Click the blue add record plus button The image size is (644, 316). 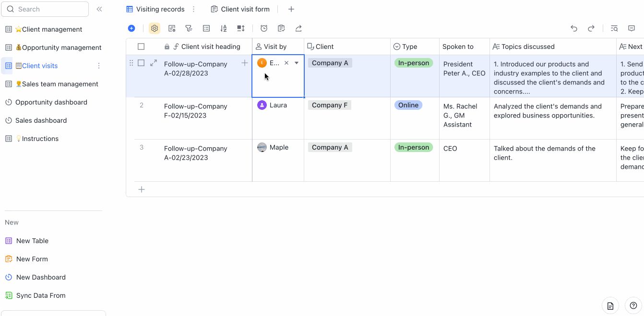click(x=131, y=28)
